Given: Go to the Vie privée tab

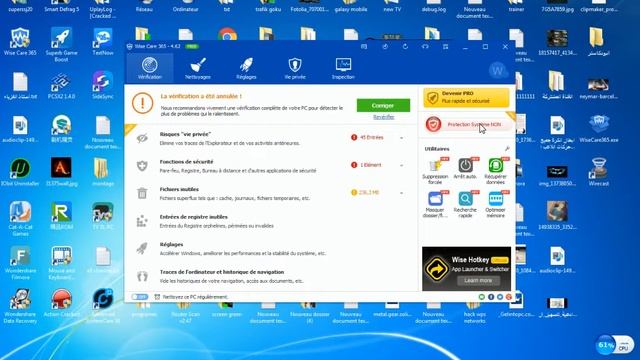Looking at the screenshot, I should point(295,68).
